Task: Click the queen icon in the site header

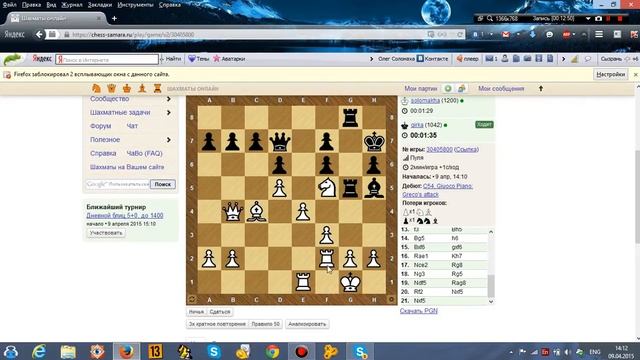Action: 111,88
